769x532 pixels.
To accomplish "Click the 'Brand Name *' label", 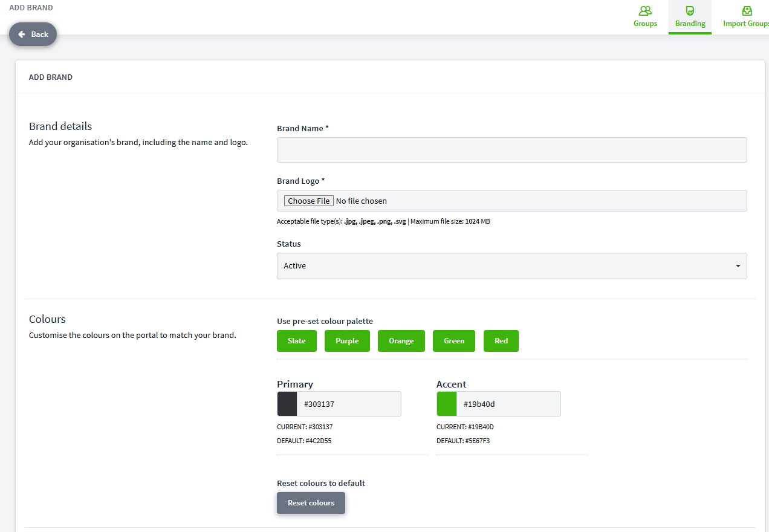I will (x=303, y=128).
